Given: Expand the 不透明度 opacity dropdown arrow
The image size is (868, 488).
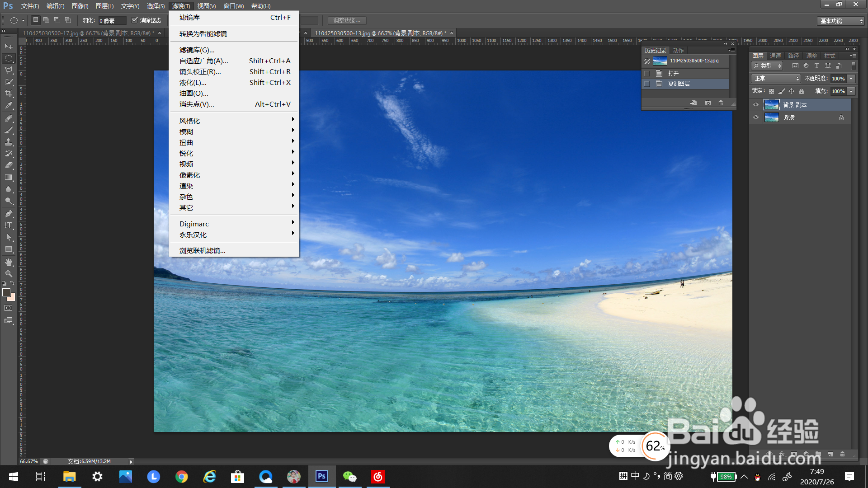Looking at the screenshot, I should pos(851,79).
